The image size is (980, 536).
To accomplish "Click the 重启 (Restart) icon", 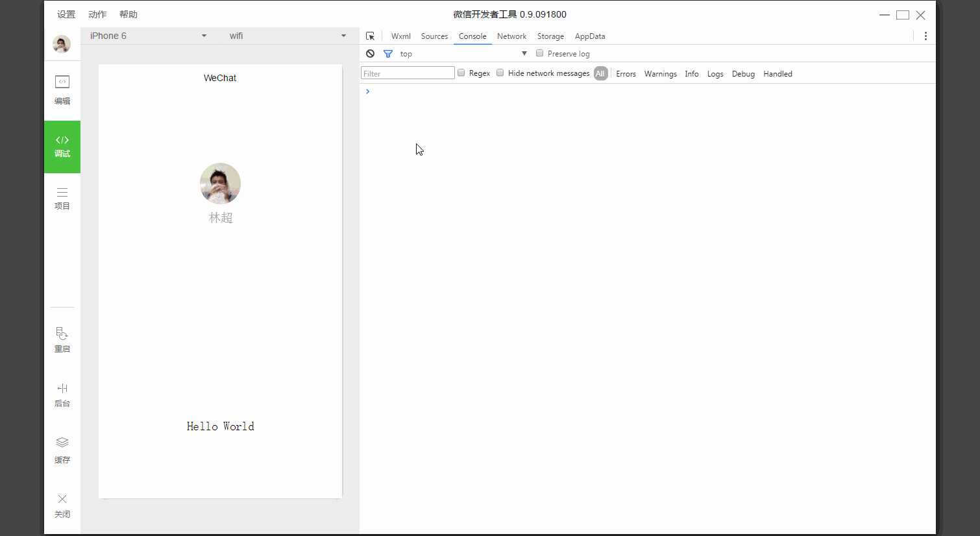I will click(62, 339).
